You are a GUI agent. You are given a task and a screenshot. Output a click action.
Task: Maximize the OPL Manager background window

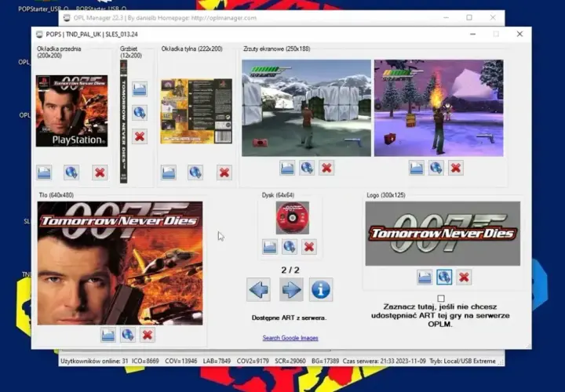pyautogui.click(x=469, y=17)
